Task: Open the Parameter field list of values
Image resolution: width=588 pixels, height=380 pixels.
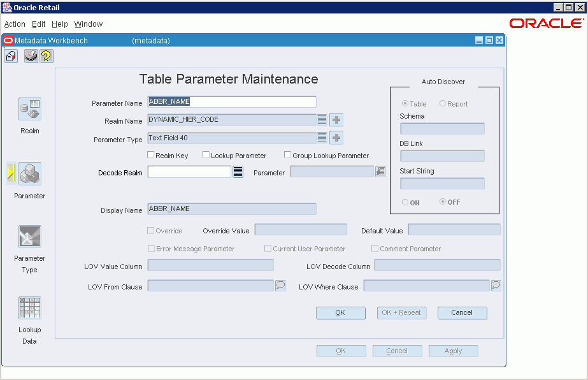Action: [380, 172]
